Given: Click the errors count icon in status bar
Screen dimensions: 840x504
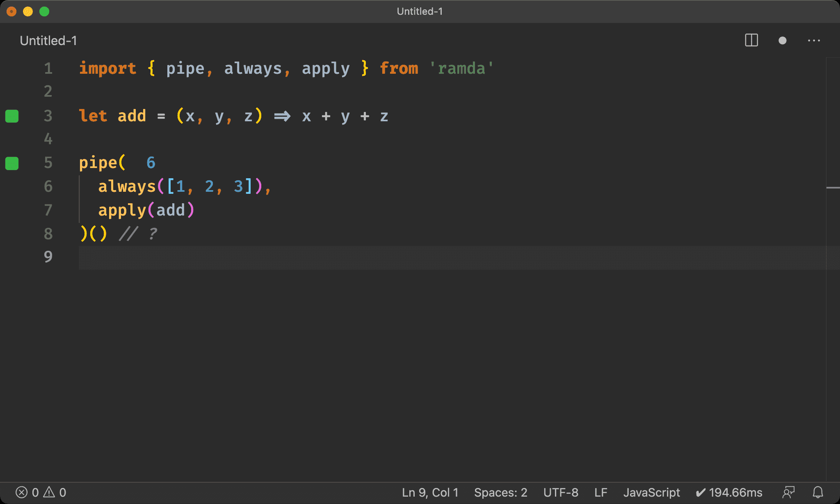Looking at the screenshot, I should [22, 492].
